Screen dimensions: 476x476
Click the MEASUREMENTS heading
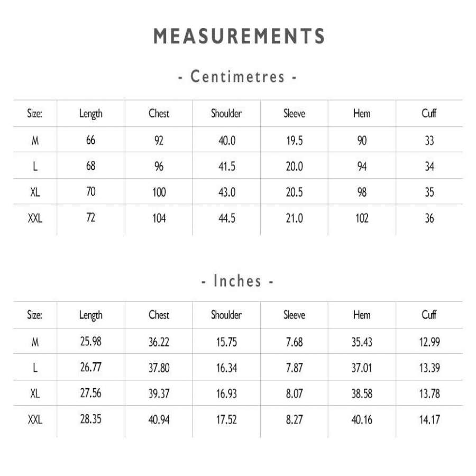click(239, 36)
